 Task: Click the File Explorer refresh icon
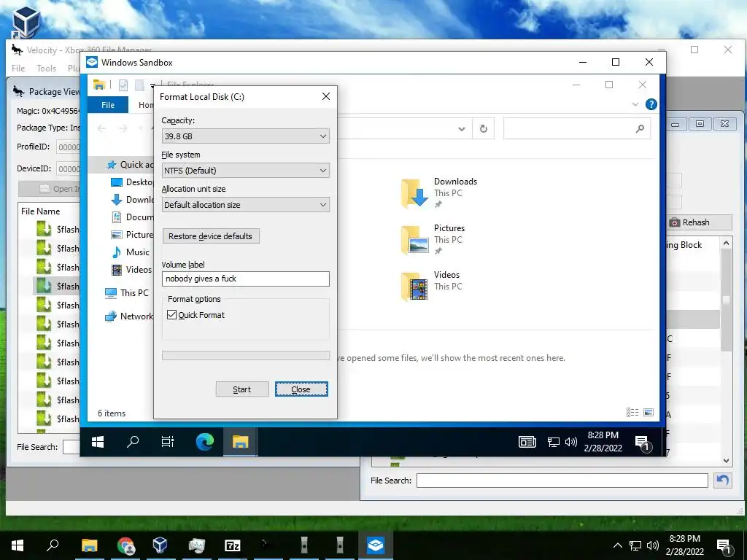click(x=483, y=128)
